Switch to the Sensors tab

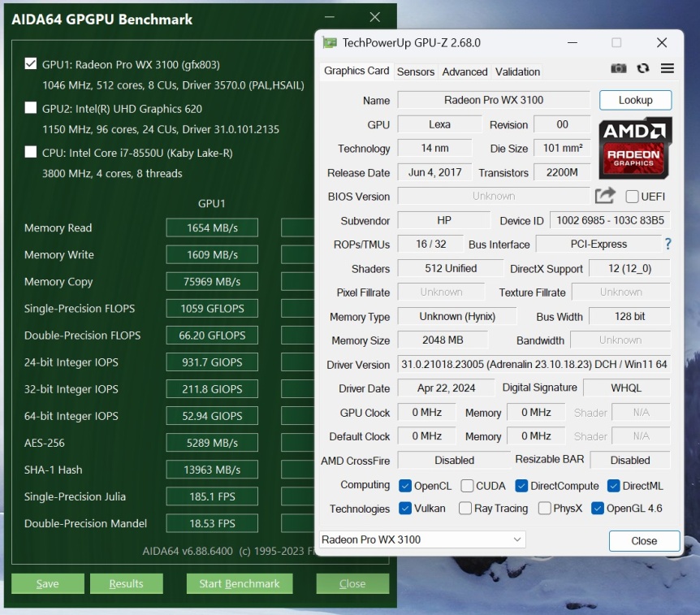(416, 71)
